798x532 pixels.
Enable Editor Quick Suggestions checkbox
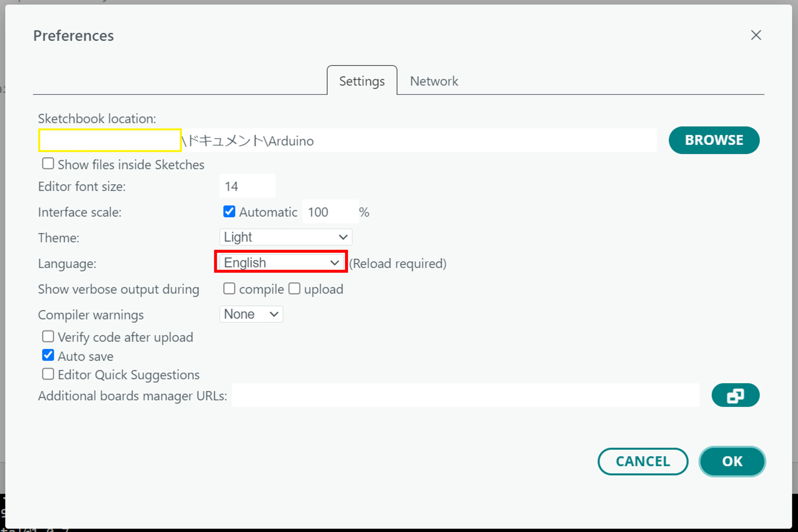point(48,374)
